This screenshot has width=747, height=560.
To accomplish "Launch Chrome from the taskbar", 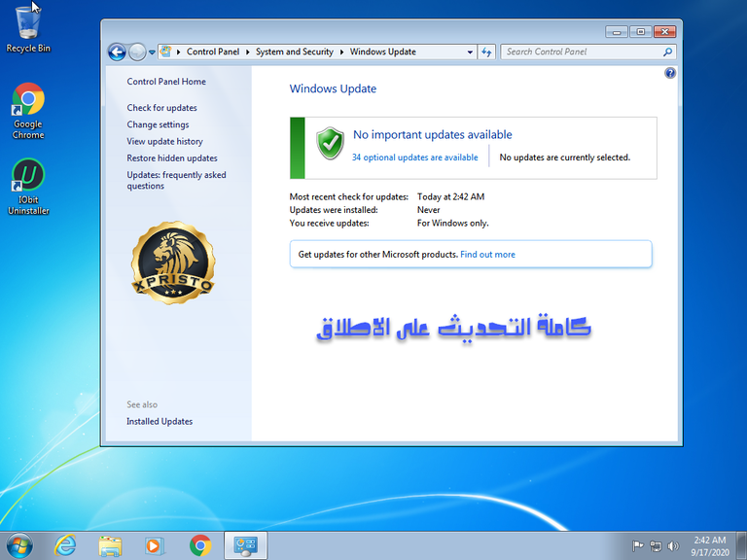I will [200, 545].
